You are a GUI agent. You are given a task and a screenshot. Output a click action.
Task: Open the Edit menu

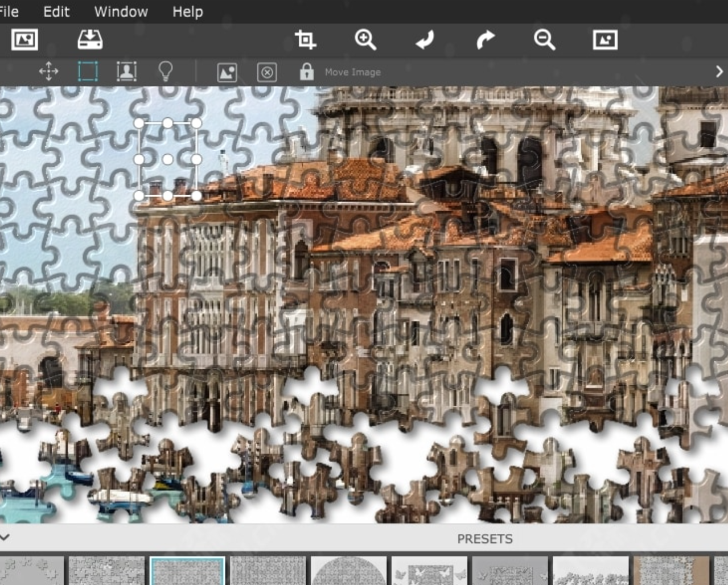point(56,11)
